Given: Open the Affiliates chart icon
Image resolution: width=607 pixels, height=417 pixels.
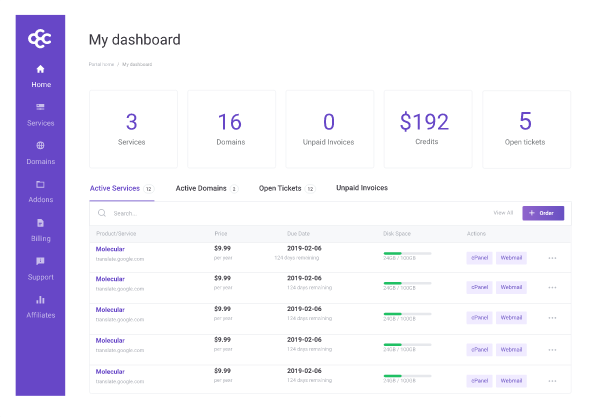Looking at the screenshot, I should [x=40, y=299].
